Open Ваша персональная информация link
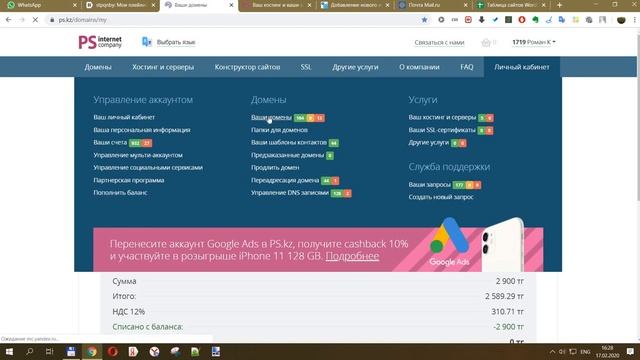 click(x=142, y=130)
